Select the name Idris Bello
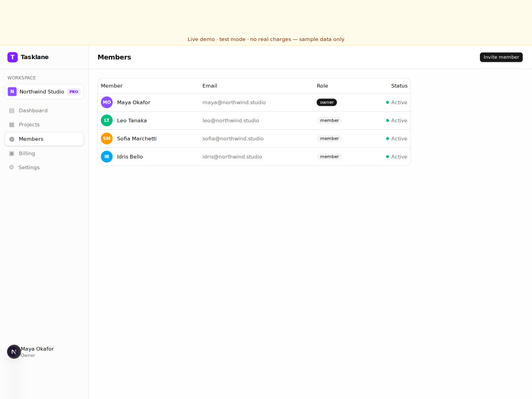 (x=130, y=157)
